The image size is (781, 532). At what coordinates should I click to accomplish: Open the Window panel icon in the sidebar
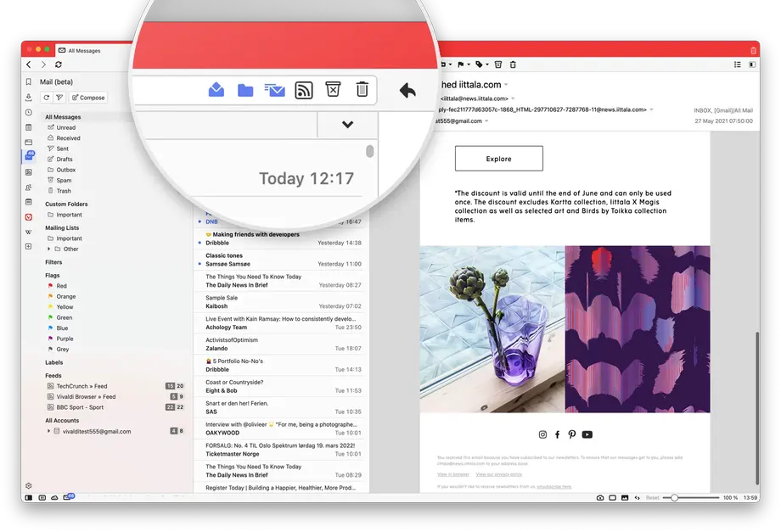pyautogui.click(x=28, y=143)
